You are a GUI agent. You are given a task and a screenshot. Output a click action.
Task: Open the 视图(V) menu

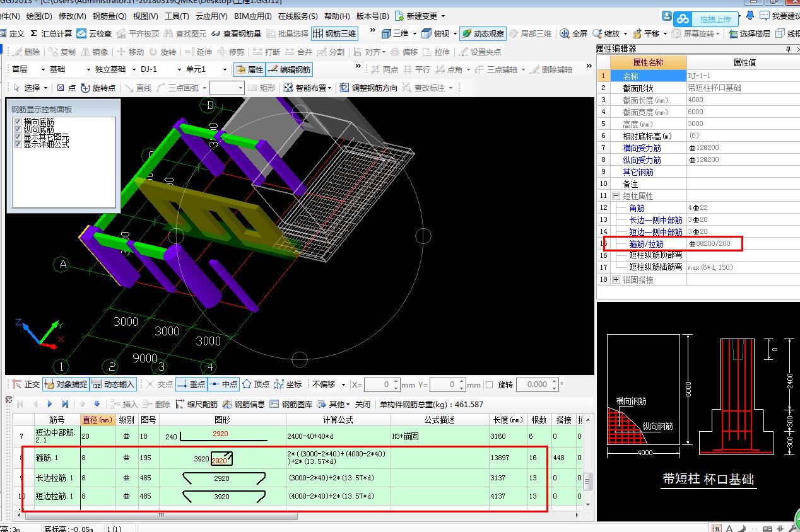146,16
